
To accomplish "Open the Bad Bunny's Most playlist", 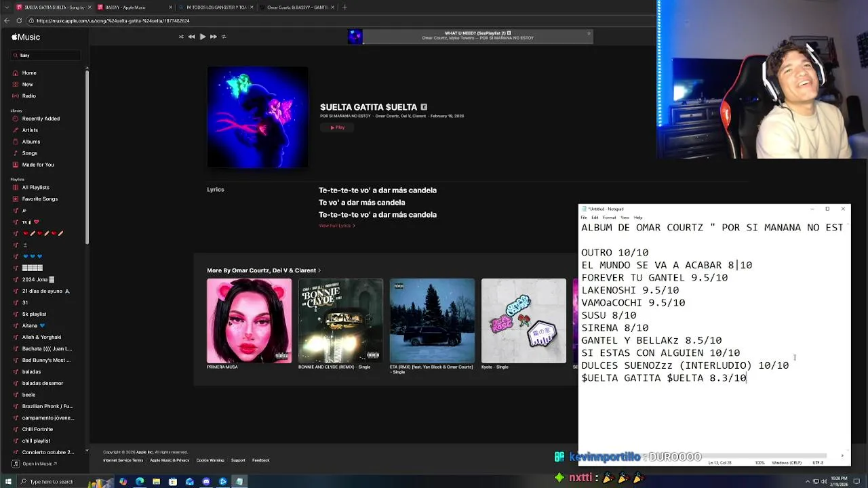I will 46,360.
